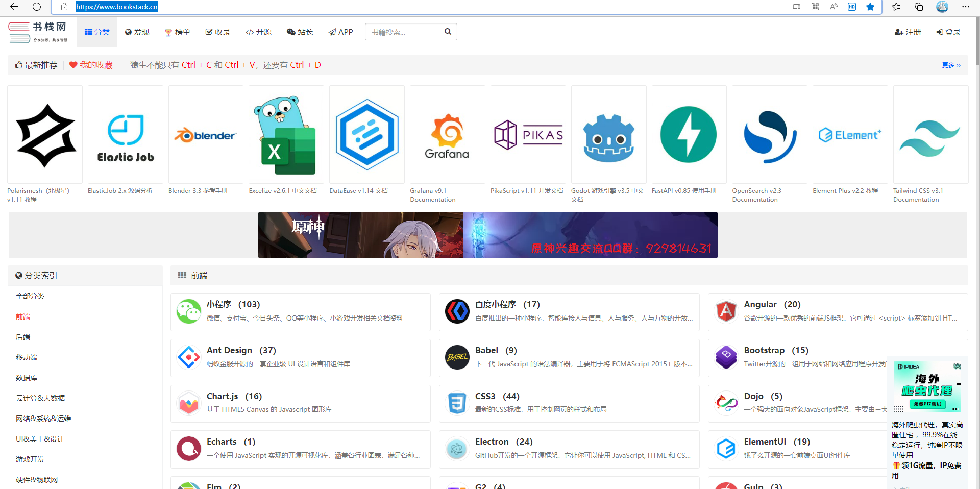980x489 pixels.
Task: Click the 原神 banner advertisement
Action: point(488,235)
